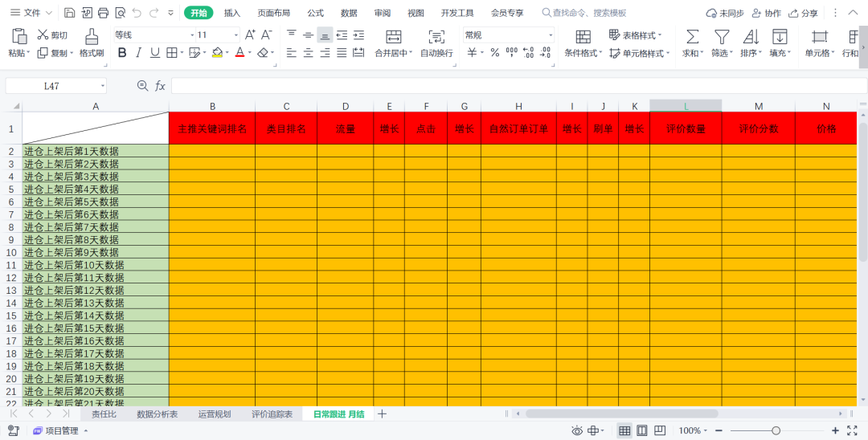Screen dimensions: 868x440
Task: Toggle Bold formatting
Action: (122, 52)
